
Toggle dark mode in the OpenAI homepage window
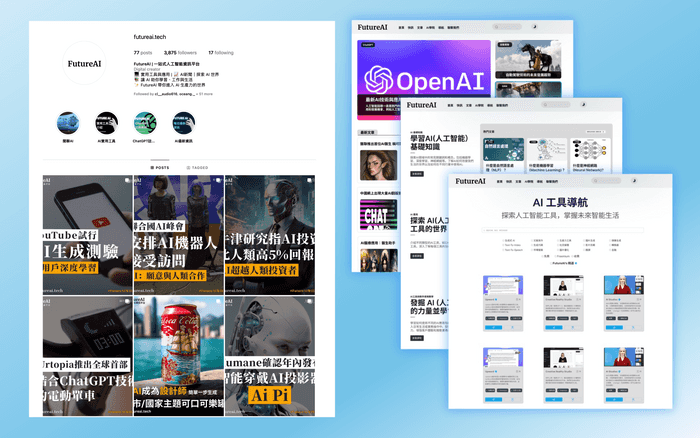(x=534, y=27)
